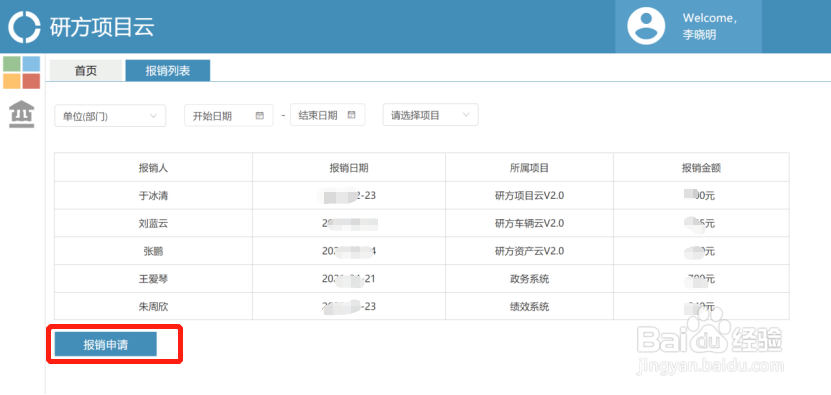Select the bank building sidebar icon

(22, 114)
